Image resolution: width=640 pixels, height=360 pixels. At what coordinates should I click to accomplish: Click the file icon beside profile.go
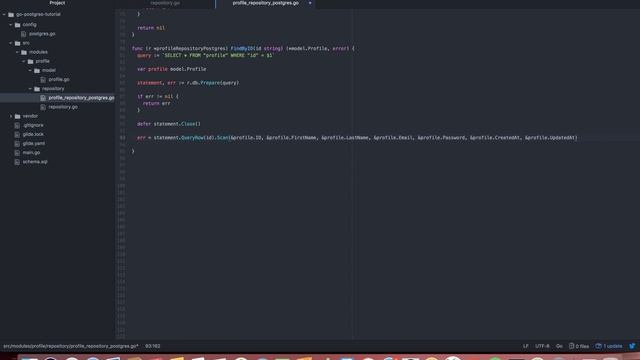[43, 80]
